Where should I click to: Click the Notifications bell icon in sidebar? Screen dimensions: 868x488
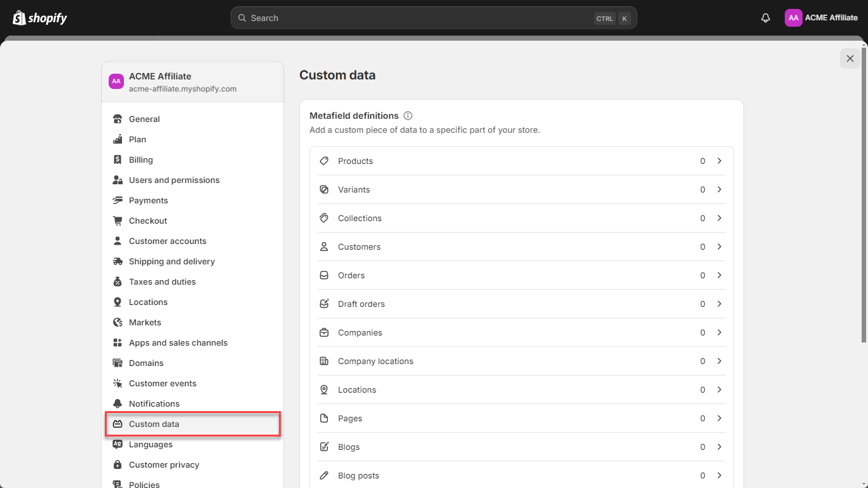pyautogui.click(x=118, y=403)
